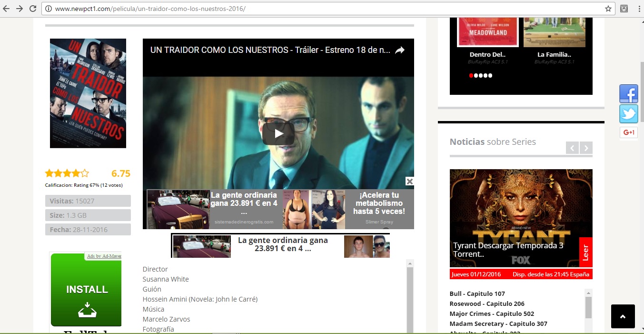644x334 pixels.
Task: Select the fourth carousel dot
Action: point(485,75)
